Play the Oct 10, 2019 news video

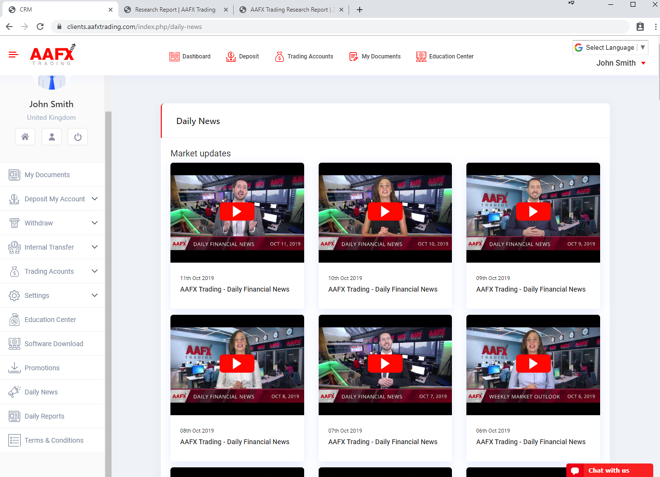coord(385,211)
